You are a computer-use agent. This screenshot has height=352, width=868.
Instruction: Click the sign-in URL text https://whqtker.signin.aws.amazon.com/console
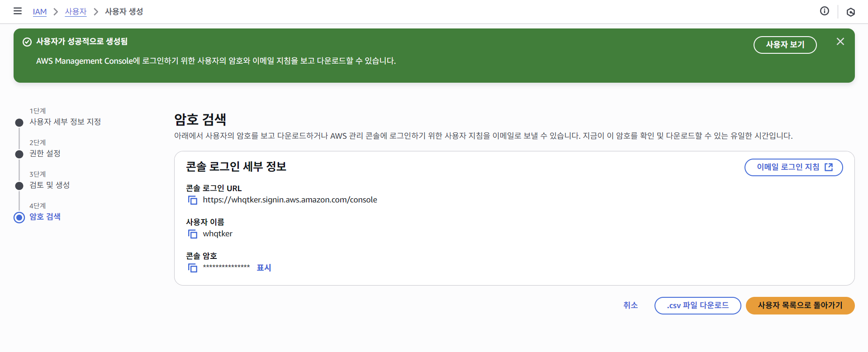click(290, 200)
